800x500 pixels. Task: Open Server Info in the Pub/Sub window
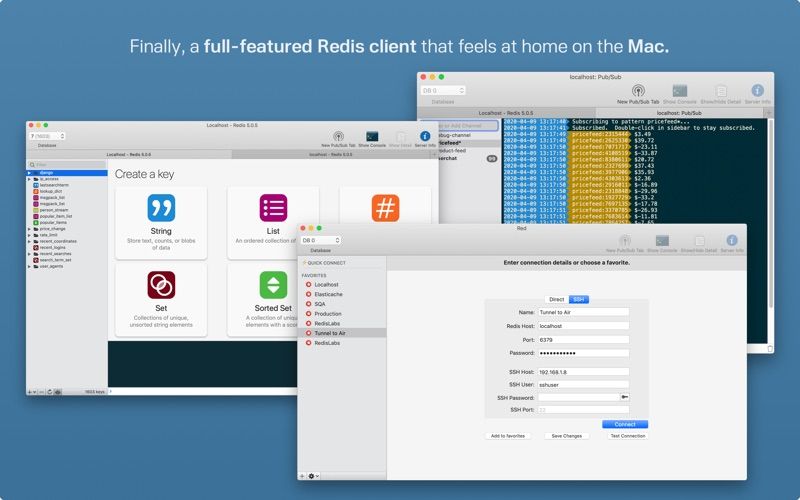click(x=758, y=94)
